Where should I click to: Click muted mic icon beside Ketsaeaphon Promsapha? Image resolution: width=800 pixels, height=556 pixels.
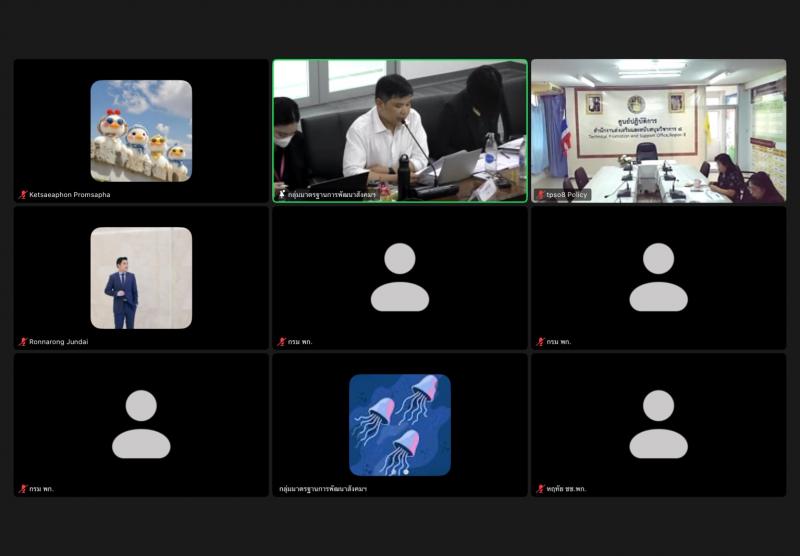point(23,194)
